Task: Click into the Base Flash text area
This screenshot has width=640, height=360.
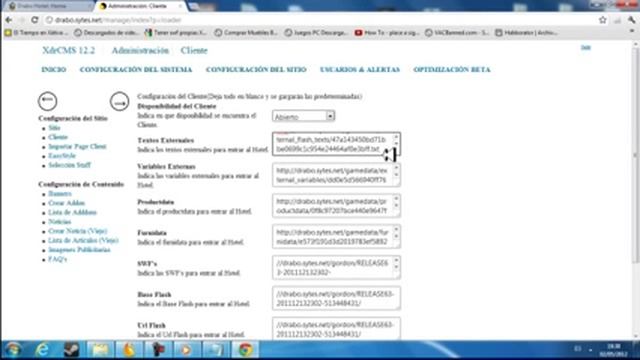Action: pos(336,298)
